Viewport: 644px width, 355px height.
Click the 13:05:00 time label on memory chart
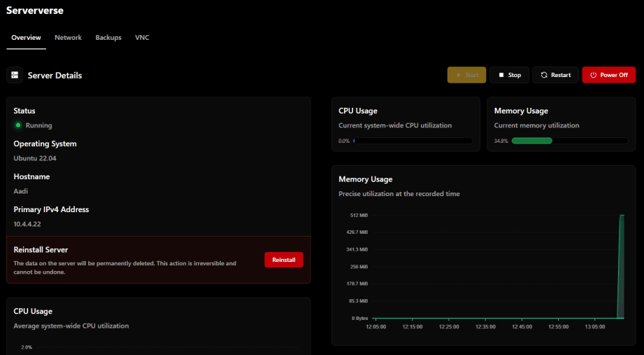click(x=595, y=326)
